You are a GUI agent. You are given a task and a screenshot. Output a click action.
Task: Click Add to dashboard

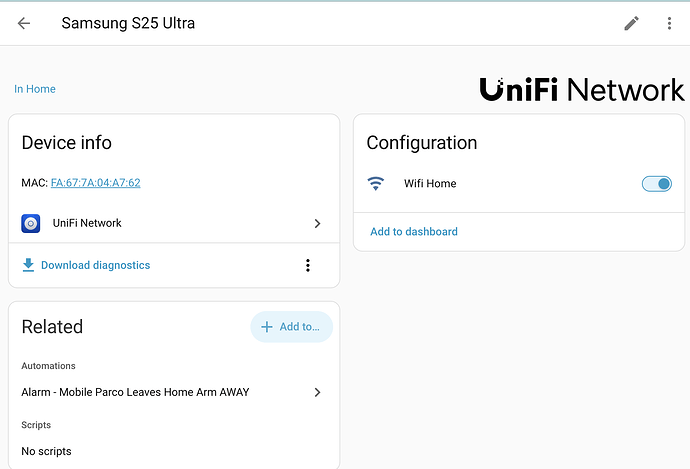(414, 231)
